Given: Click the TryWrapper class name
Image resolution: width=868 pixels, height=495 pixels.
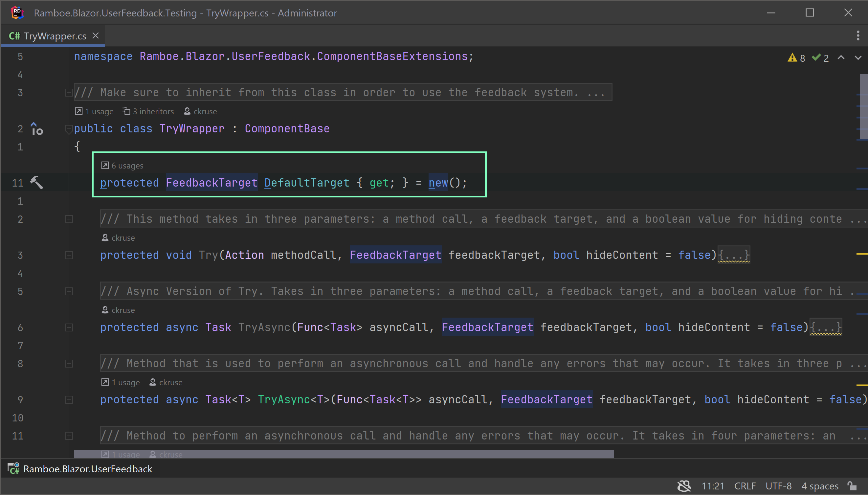Looking at the screenshot, I should point(192,128).
